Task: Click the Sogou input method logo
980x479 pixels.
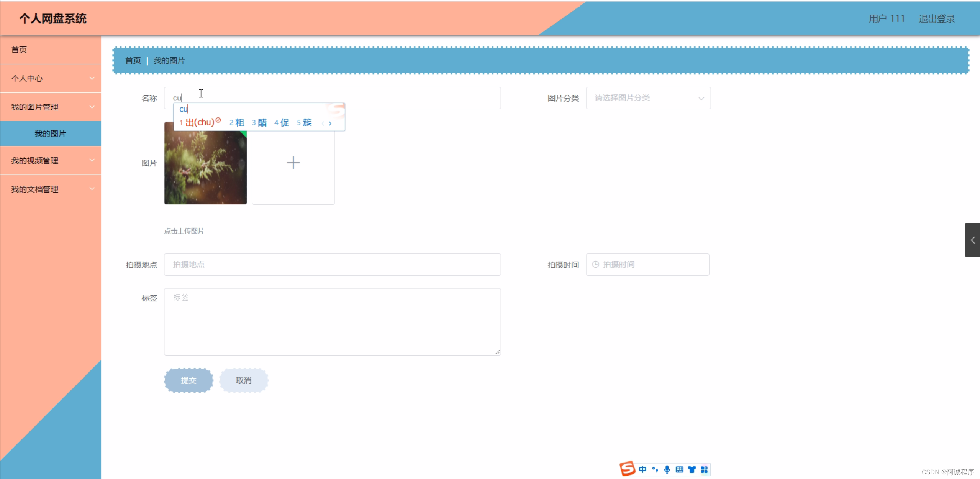Action: pyautogui.click(x=627, y=469)
